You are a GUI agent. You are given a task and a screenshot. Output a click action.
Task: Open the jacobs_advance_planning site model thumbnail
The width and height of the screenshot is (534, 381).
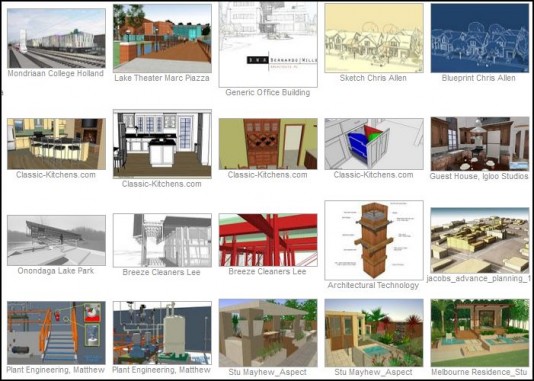pyautogui.click(x=480, y=240)
